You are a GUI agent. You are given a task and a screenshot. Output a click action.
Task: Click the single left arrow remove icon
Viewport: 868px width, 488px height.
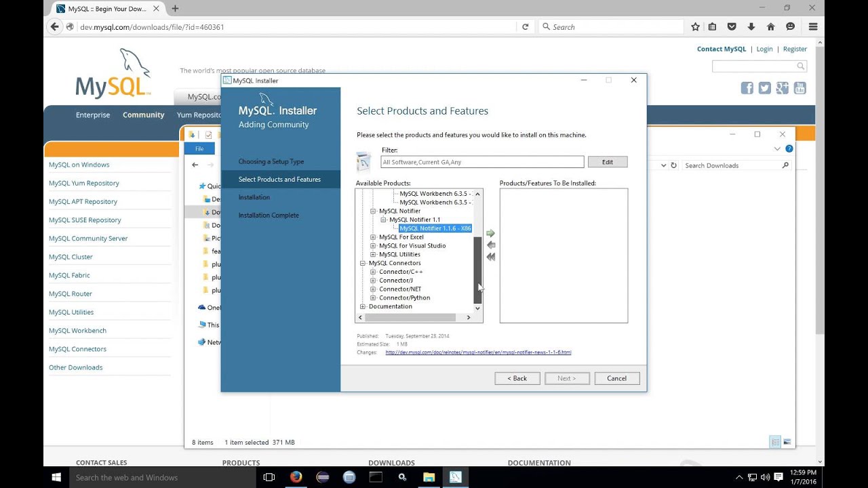pos(491,245)
